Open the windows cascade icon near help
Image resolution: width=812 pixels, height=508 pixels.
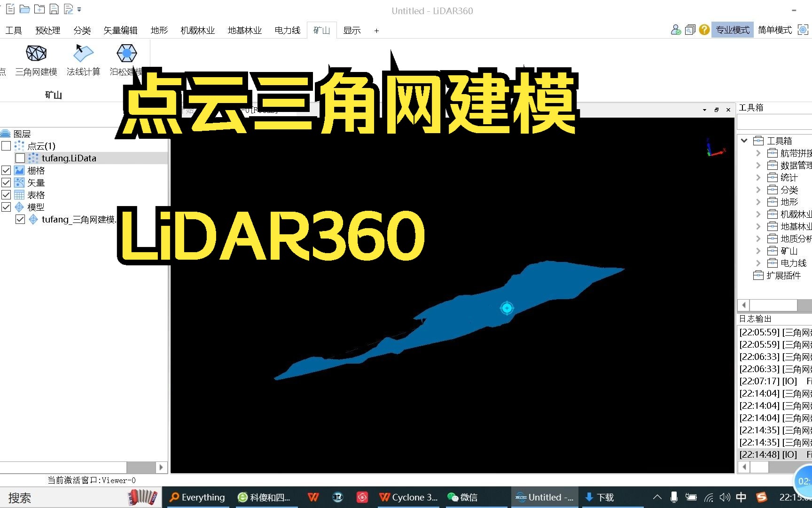pyautogui.click(x=690, y=30)
